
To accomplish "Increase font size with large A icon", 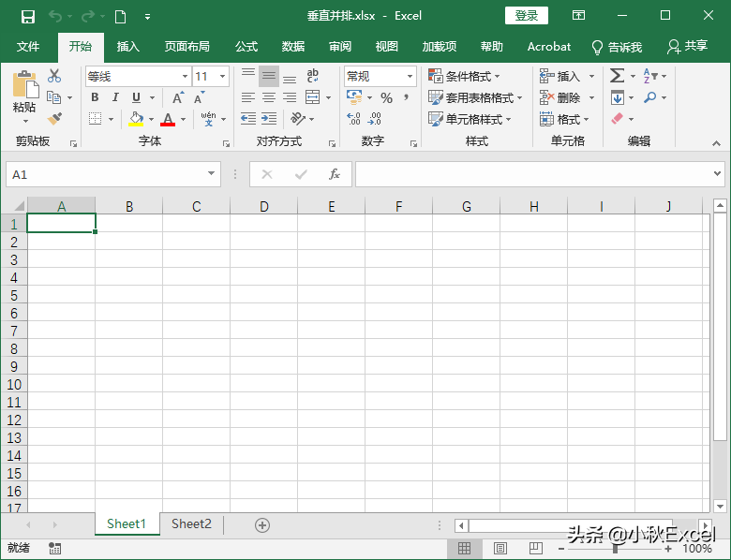I will tap(178, 97).
